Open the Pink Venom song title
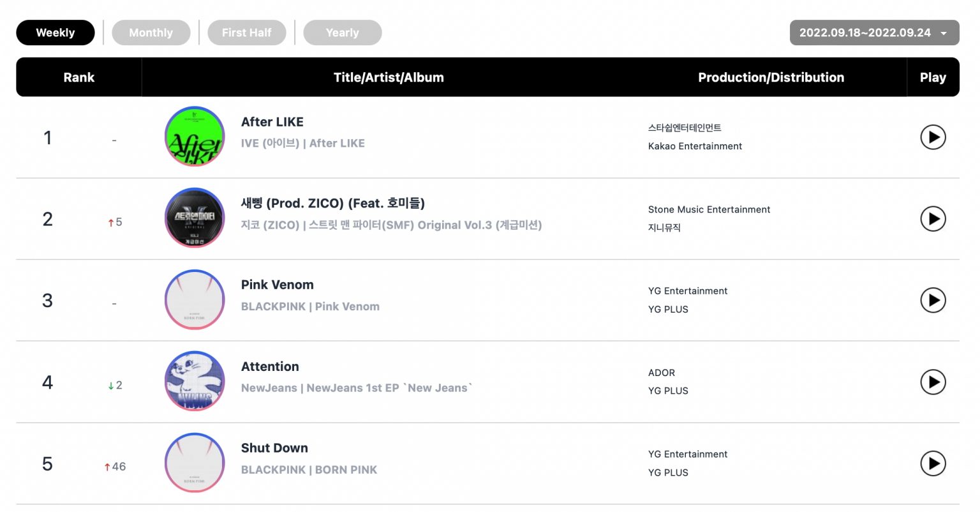The height and width of the screenshot is (512, 980). pos(278,285)
